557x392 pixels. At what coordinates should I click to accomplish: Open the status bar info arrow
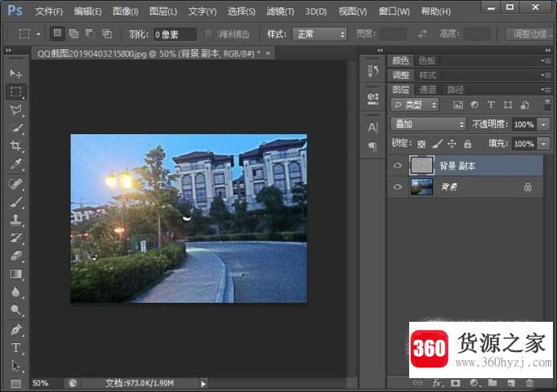click(203, 384)
